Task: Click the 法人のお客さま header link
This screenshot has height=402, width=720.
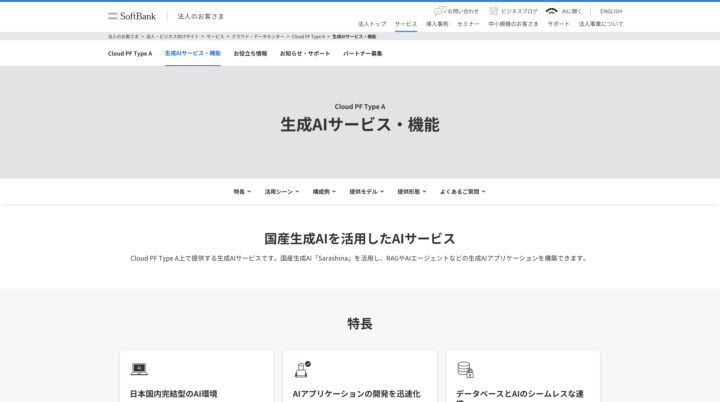Action: click(x=201, y=16)
